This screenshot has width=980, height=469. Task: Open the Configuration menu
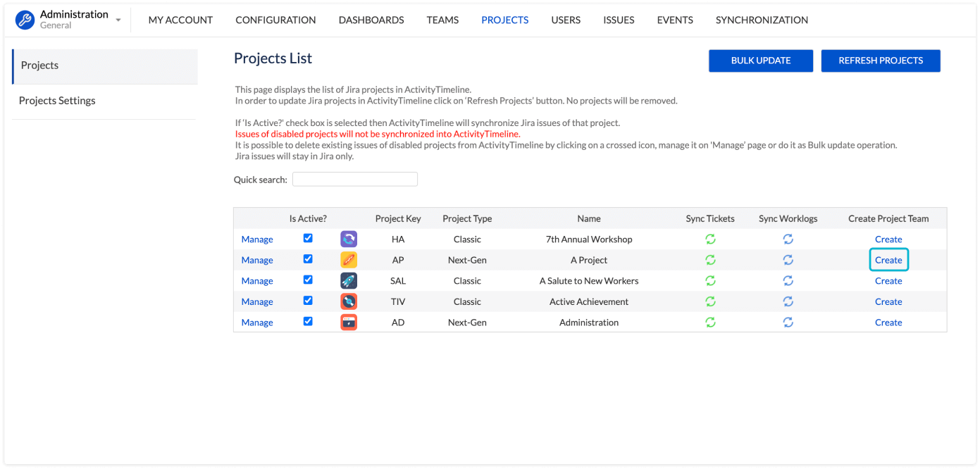point(275,20)
